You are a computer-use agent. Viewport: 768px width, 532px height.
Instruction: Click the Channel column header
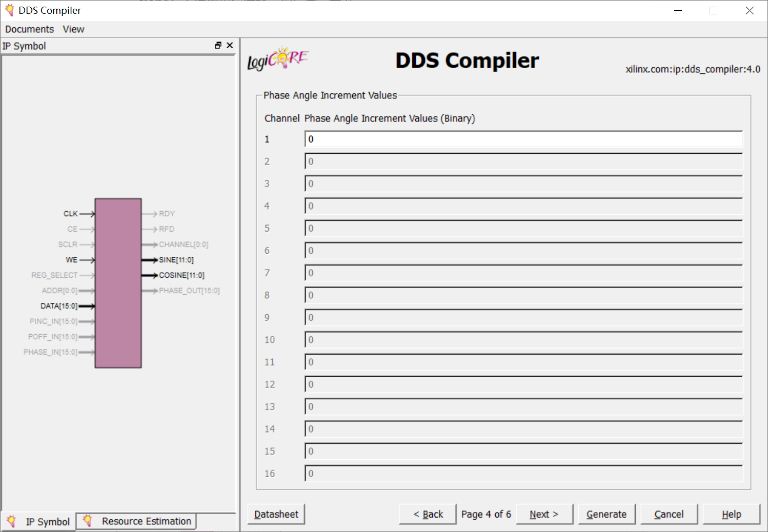(282, 118)
